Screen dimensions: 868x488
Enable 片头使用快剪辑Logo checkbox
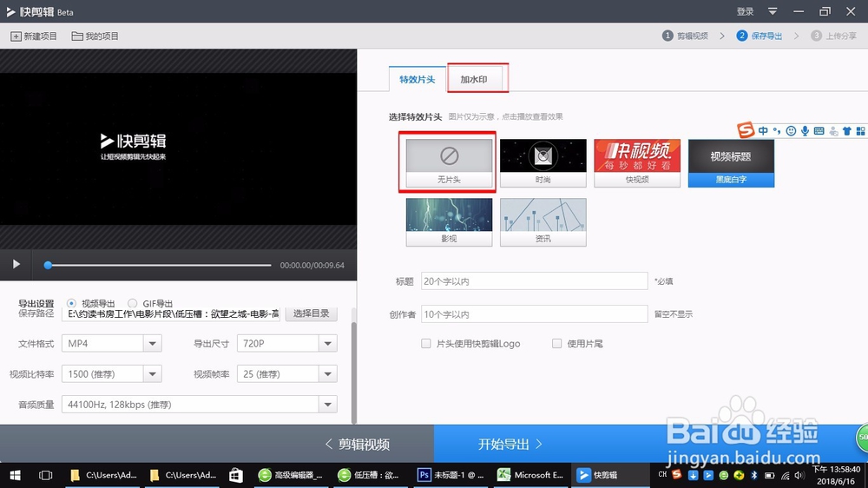[x=425, y=344]
